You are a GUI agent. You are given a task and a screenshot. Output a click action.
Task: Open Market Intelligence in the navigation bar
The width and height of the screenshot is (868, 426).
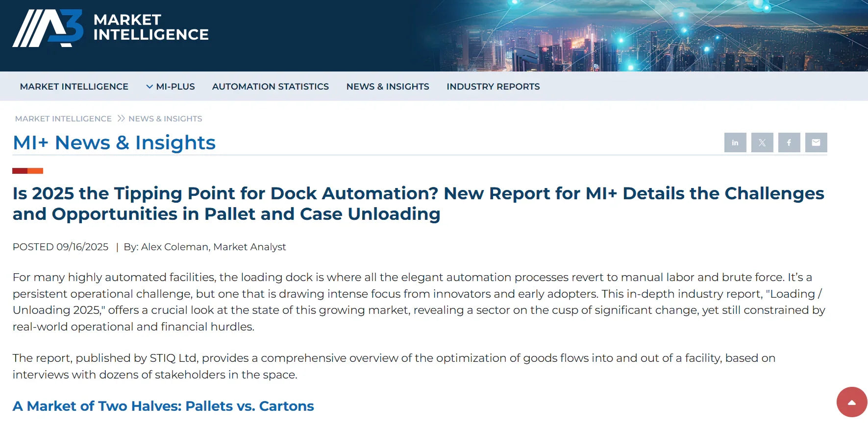pos(74,87)
